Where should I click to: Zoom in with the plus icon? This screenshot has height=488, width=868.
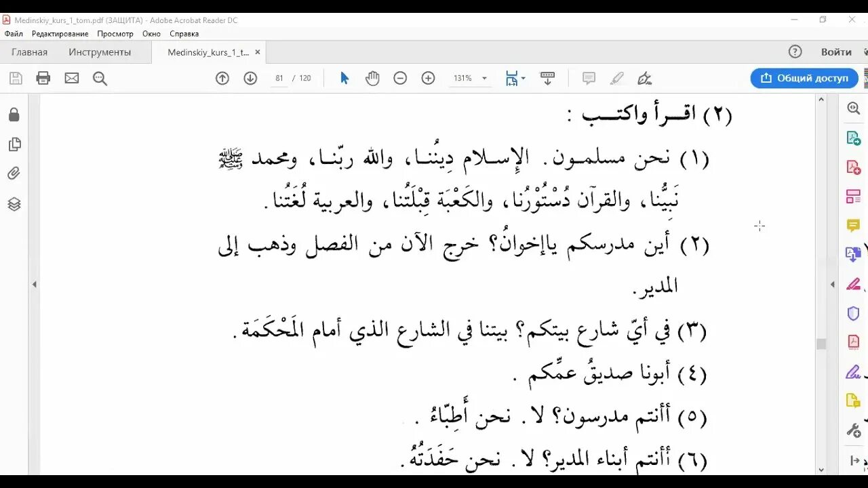pyautogui.click(x=428, y=79)
